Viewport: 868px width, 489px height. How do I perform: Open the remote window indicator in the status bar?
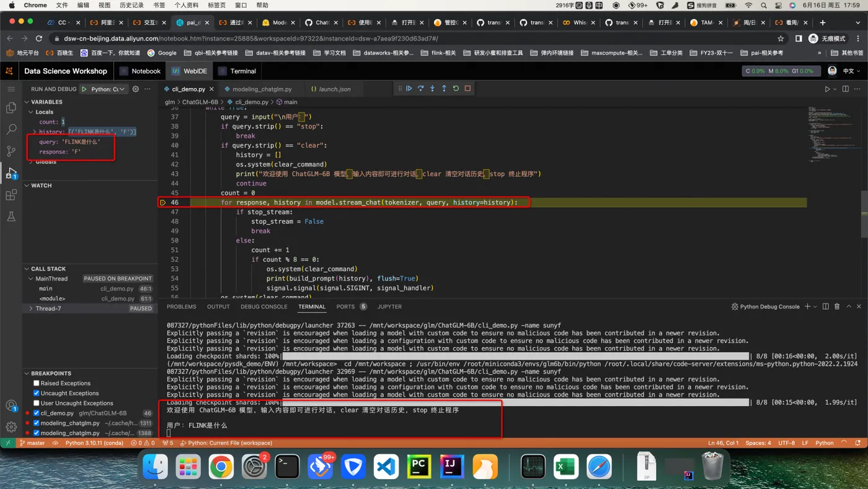(7, 443)
